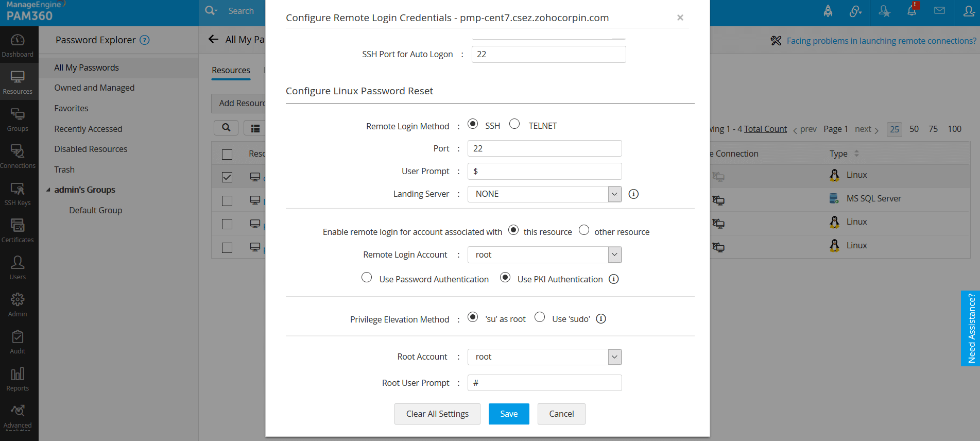Click the Landing Server info icon
The height and width of the screenshot is (441, 980).
(x=633, y=194)
